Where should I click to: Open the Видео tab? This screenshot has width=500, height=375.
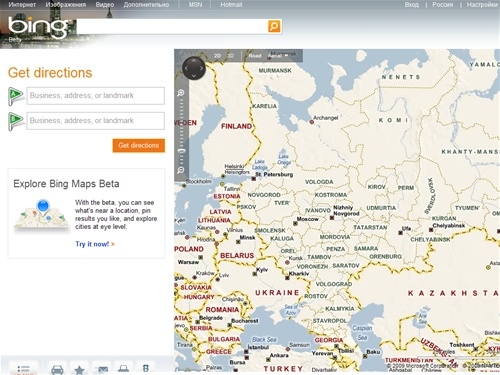click(x=105, y=5)
